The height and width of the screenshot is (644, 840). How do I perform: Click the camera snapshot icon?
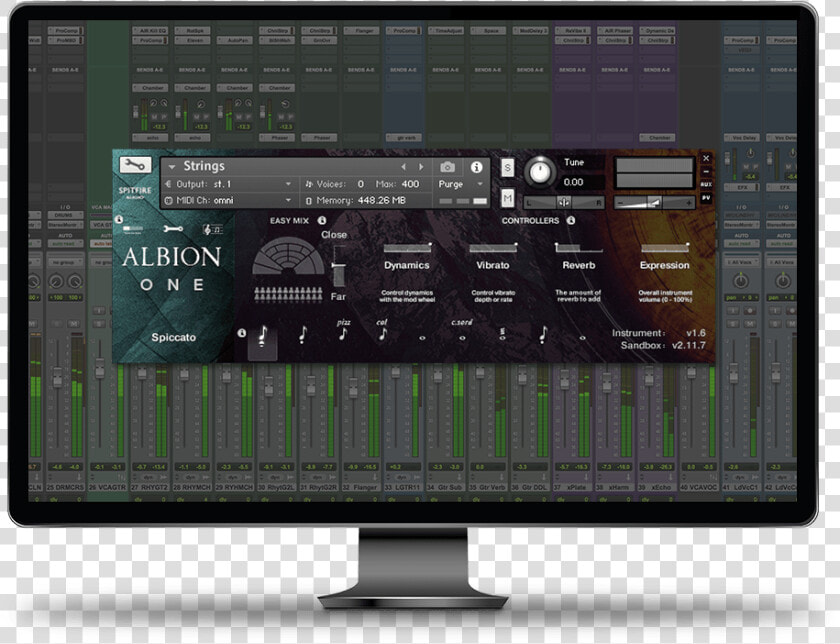pos(447,167)
